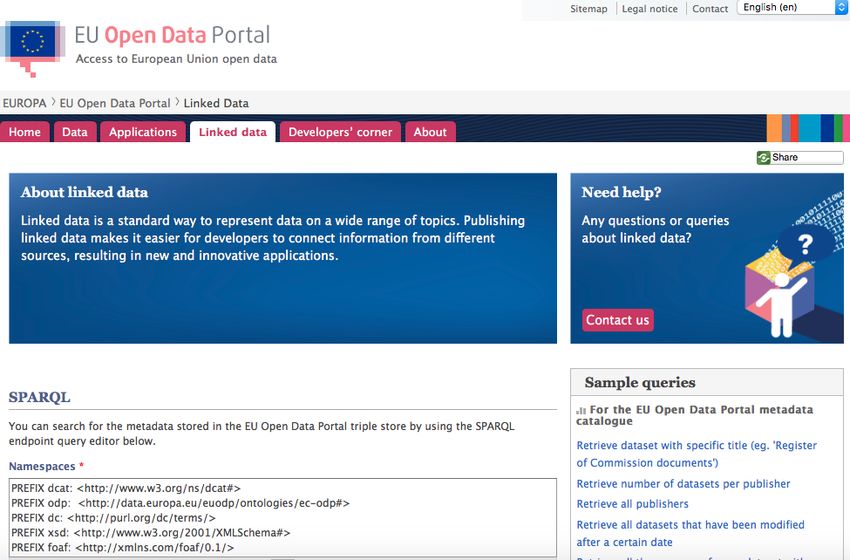Image resolution: width=850 pixels, height=560 pixels.
Task: Click Linked Data breadcrumb text
Action: pyautogui.click(x=216, y=103)
